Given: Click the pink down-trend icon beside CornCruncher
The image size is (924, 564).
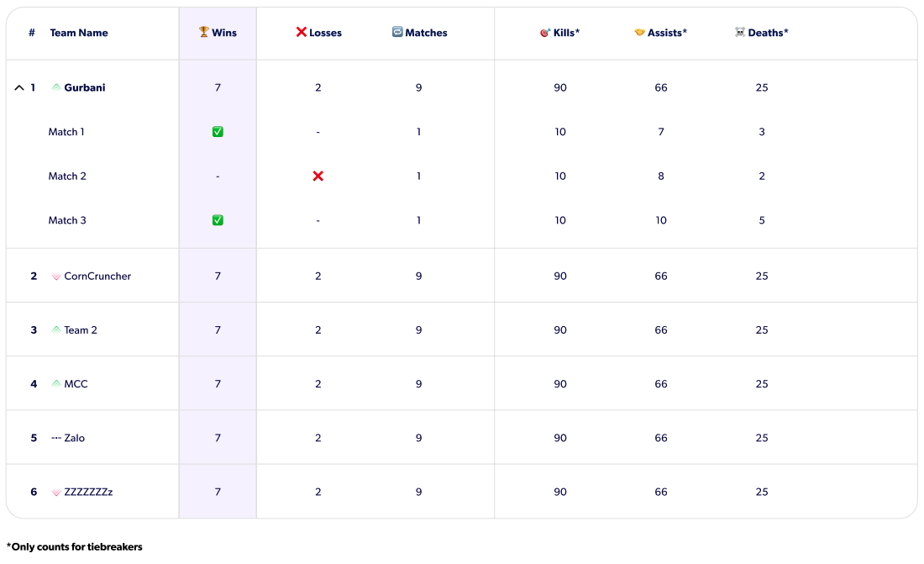Looking at the screenshot, I should pyautogui.click(x=56, y=277).
